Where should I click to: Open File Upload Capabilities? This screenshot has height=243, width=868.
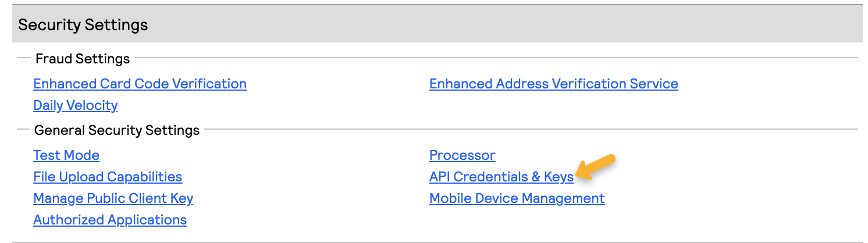[x=108, y=177]
